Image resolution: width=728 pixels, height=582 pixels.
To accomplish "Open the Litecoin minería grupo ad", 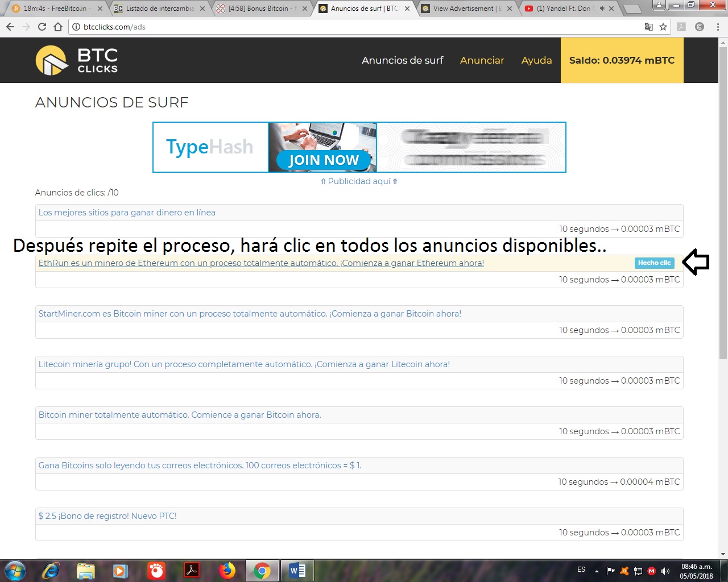I will click(244, 364).
